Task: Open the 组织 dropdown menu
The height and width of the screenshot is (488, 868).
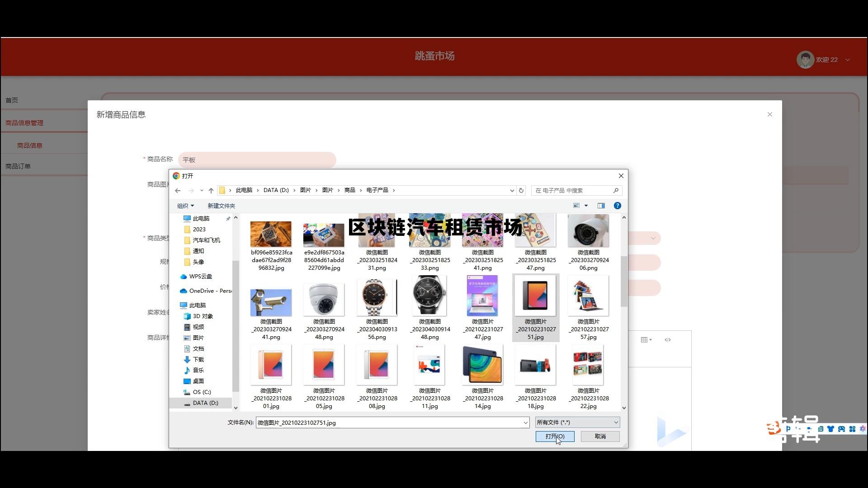Action: coord(185,206)
